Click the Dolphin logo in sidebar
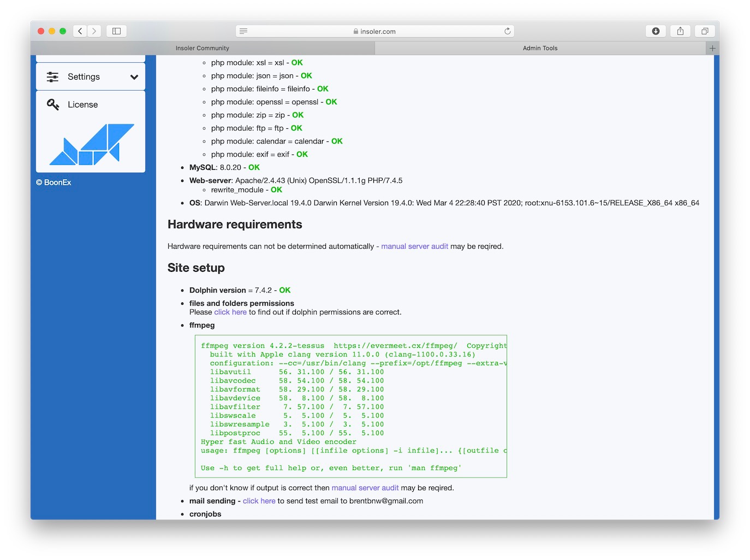The width and height of the screenshot is (750, 560). [91, 145]
